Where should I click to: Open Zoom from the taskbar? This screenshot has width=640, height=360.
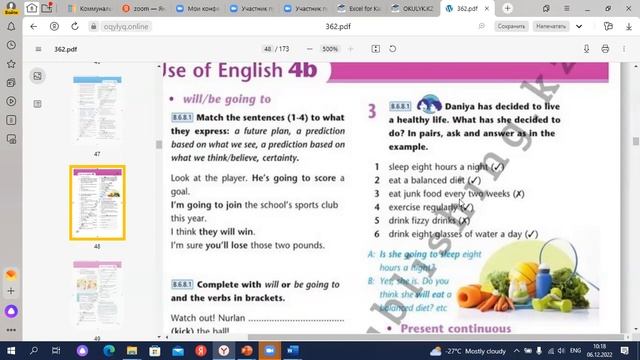(x=269, y=351)
